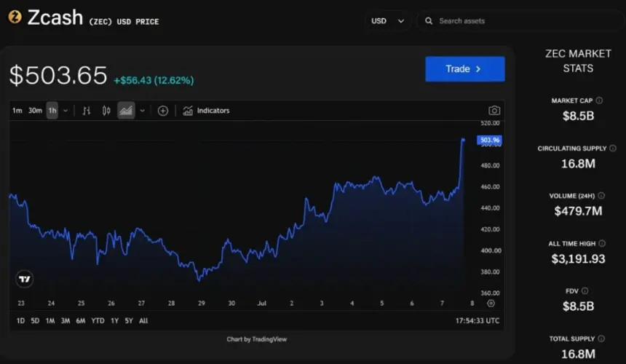
Task: Click the +$56.43 (12.62%) change text
Action: pyautogui.click(x=154, y=80)
